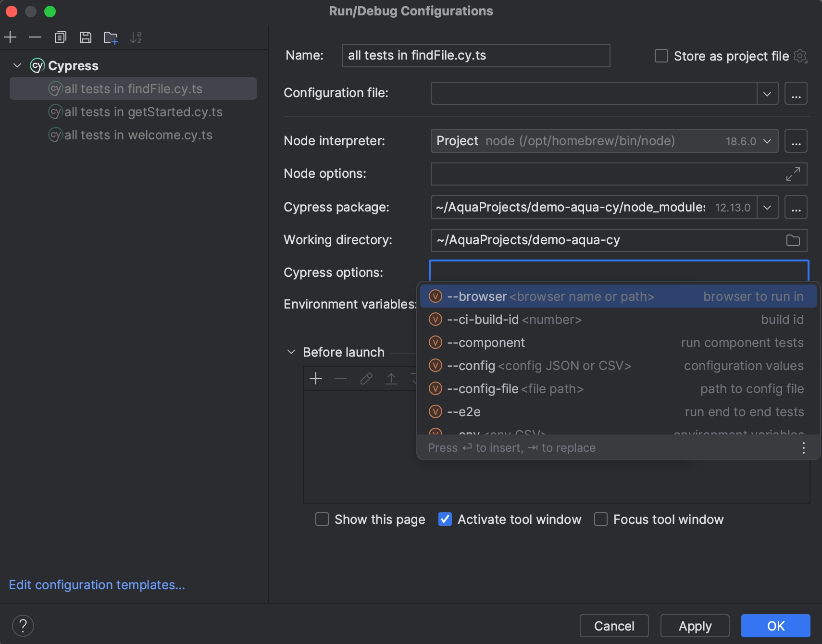
Task: Check Focus tool window
Action: (x=601, y=520)
